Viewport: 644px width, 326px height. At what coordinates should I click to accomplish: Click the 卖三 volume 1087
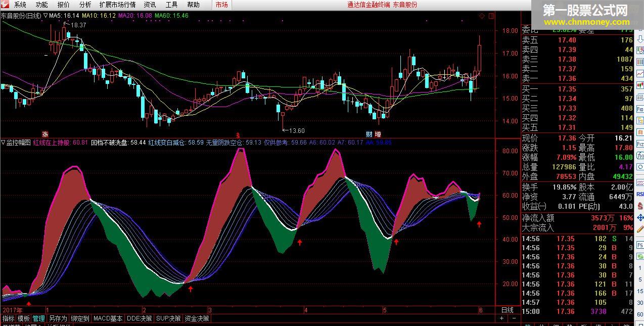tap(624, 60)
